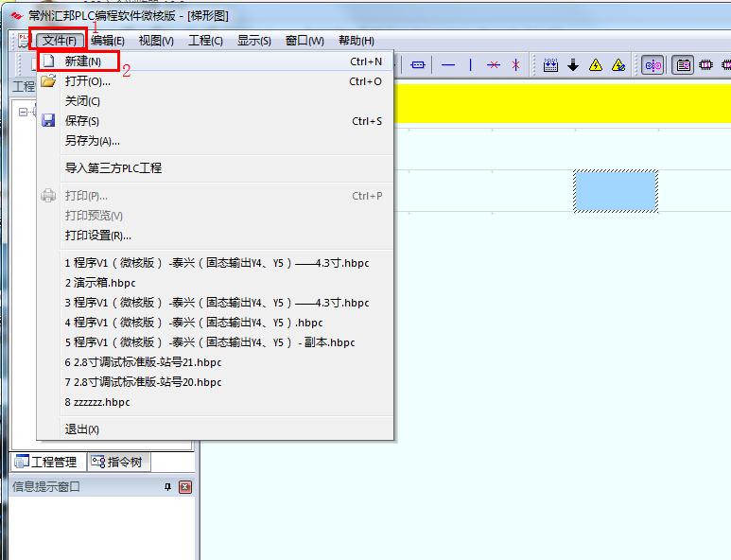Collapse the project tree root node

23,112
